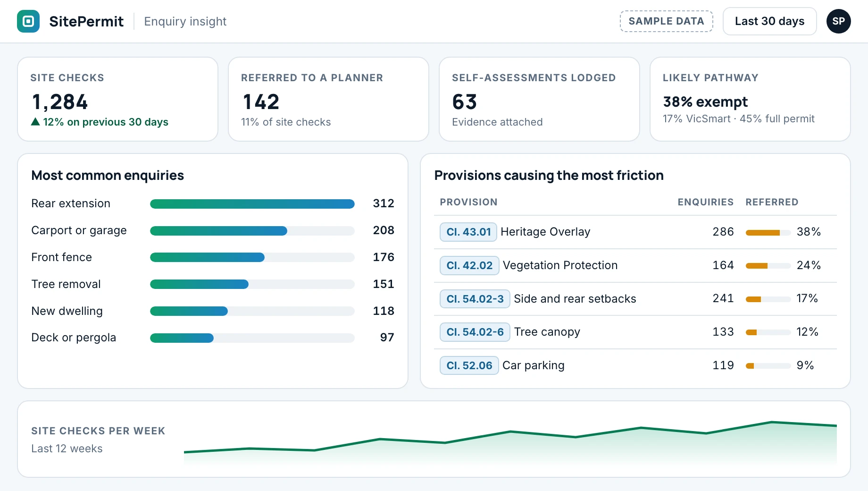The height and width of the screenshot is (491, 868).
Task: Click the Evidence attached subtext
Action: 497,122
